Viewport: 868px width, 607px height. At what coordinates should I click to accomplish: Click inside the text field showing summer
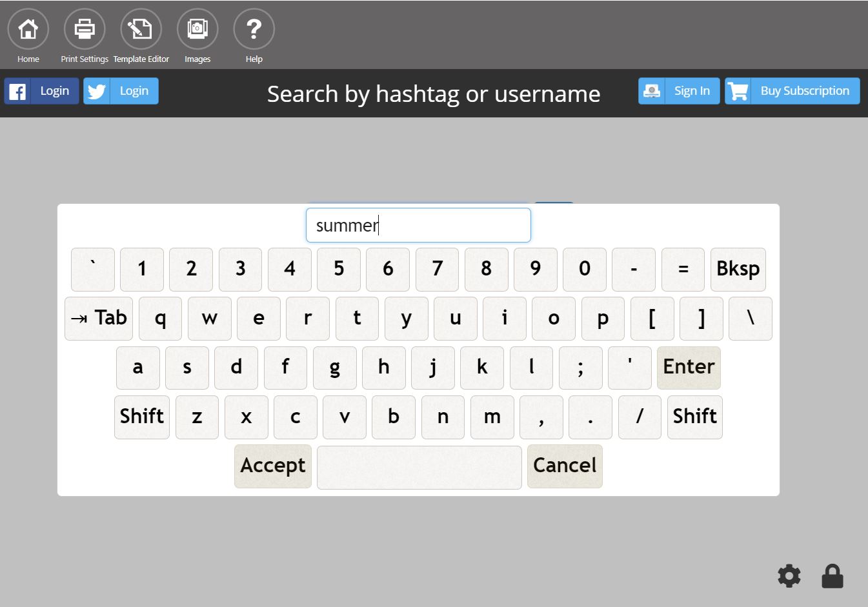tap(418, 224)
